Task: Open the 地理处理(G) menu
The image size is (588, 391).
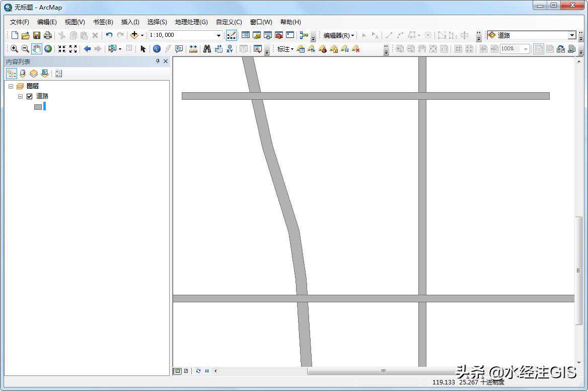Action: [x=191, y=22]
